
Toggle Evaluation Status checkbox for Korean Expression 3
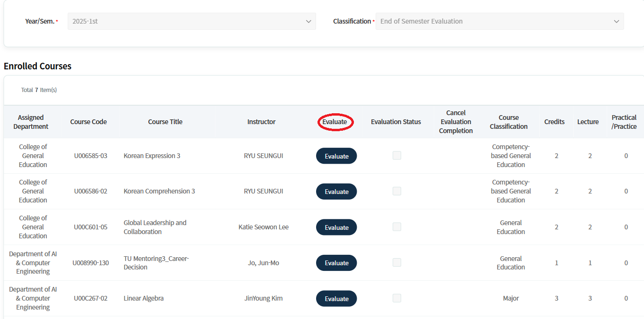pos(397,156)
